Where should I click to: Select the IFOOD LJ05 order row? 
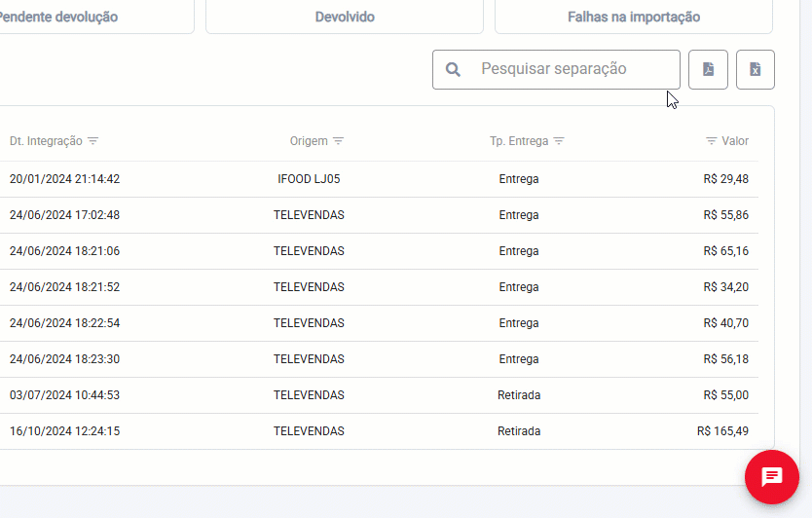click(379, 179)
